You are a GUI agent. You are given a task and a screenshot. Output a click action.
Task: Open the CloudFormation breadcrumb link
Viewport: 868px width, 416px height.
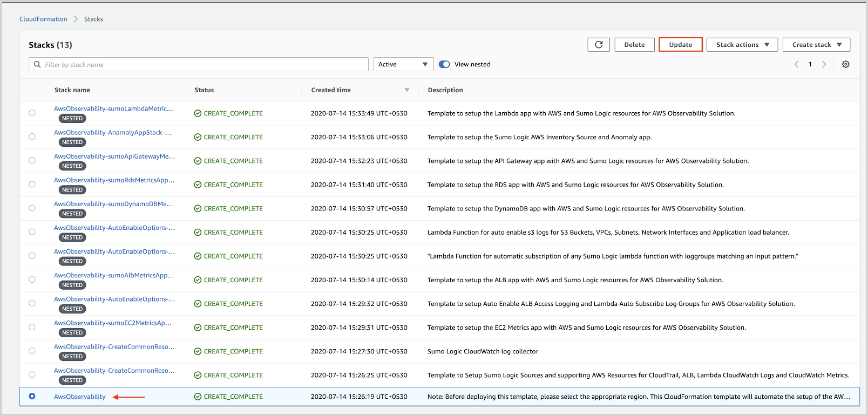click(x=43, y=19)
